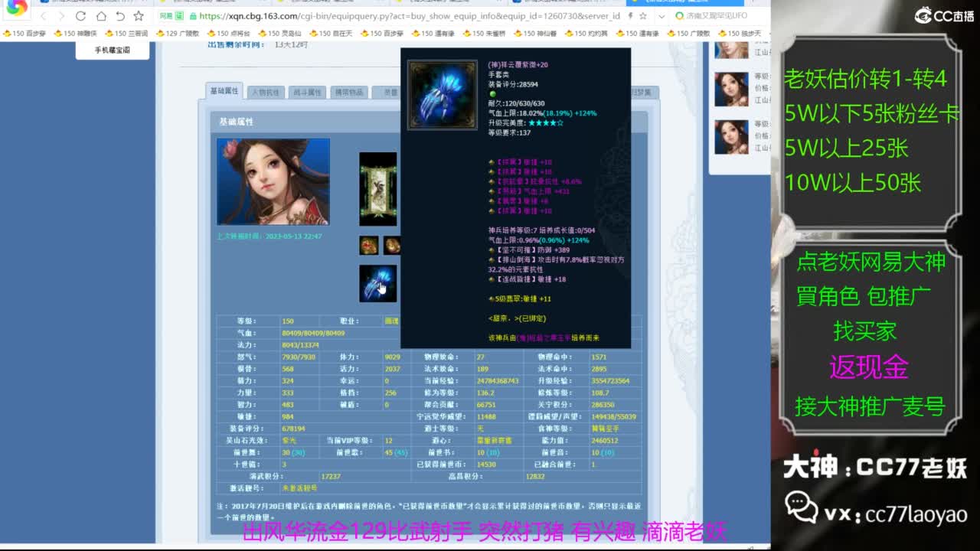
Task: Click the 等级 value 150 cell
Action: (288, 321)
